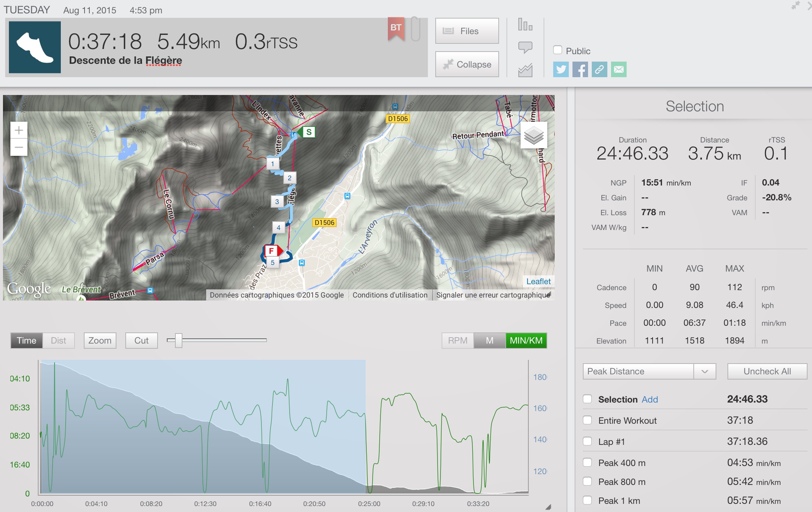Collapse the workout detail panel
812x512 pixels.
467,64
